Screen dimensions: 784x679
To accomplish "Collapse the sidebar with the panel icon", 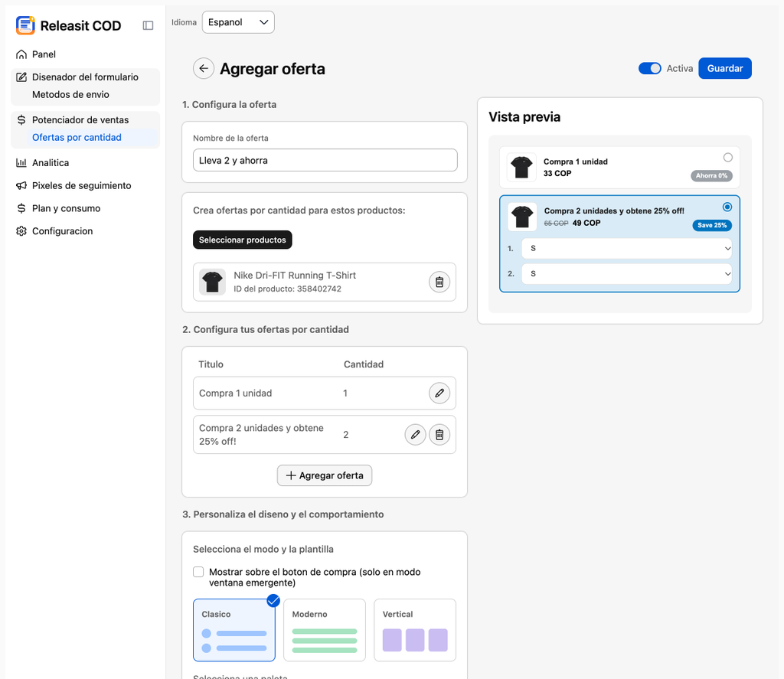I will (x=148, y=25).
